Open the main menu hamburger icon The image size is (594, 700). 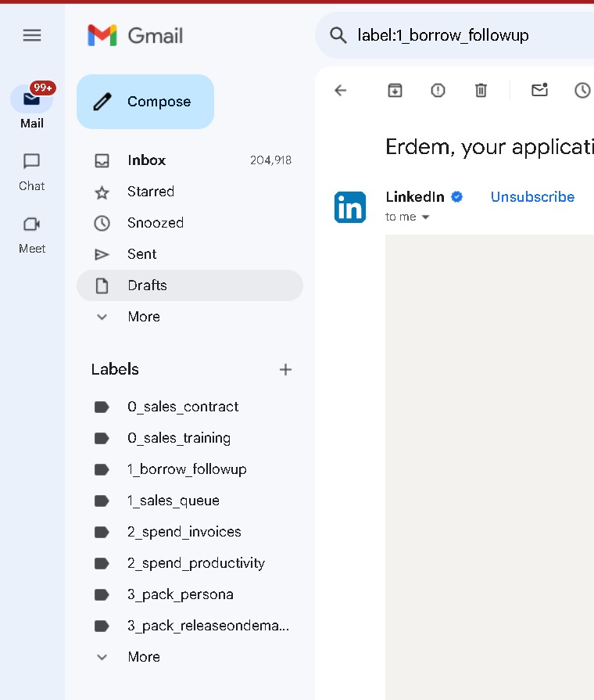coord(32,35)
